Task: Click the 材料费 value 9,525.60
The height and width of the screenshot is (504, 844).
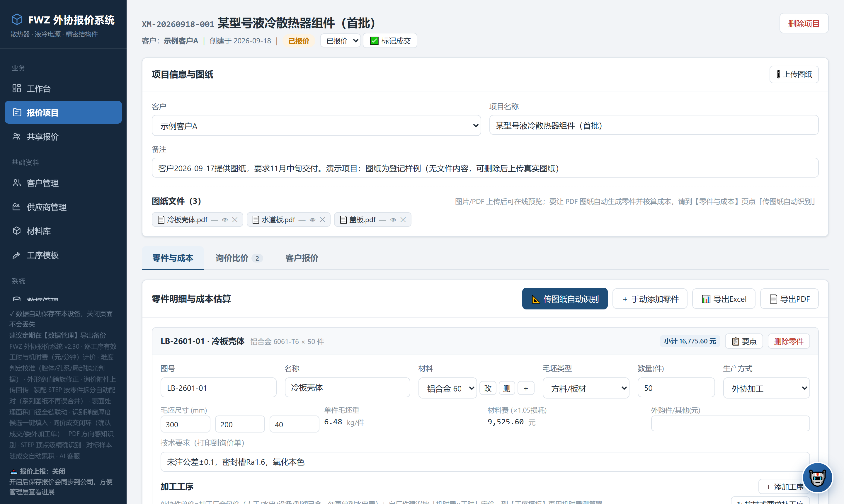Action: (x=506, y=422)
